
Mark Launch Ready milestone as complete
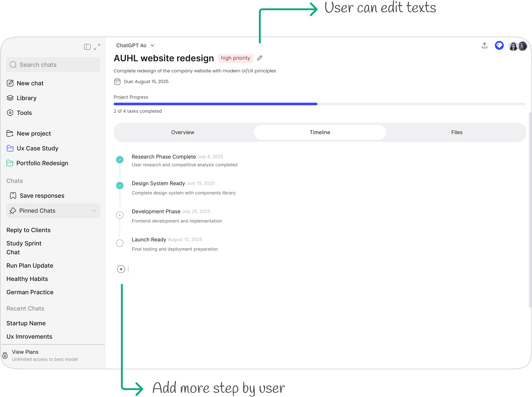[120, 243]
